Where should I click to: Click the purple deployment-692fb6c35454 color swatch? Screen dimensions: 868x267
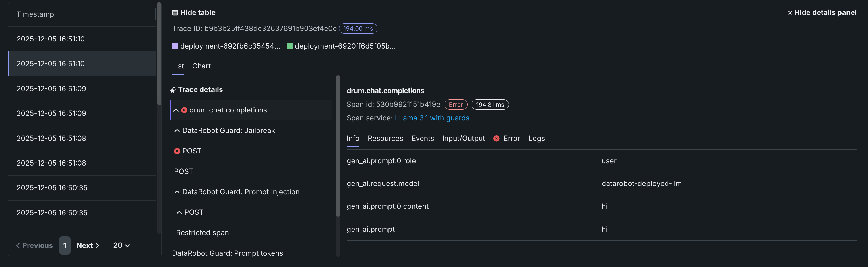pos(175,46)
